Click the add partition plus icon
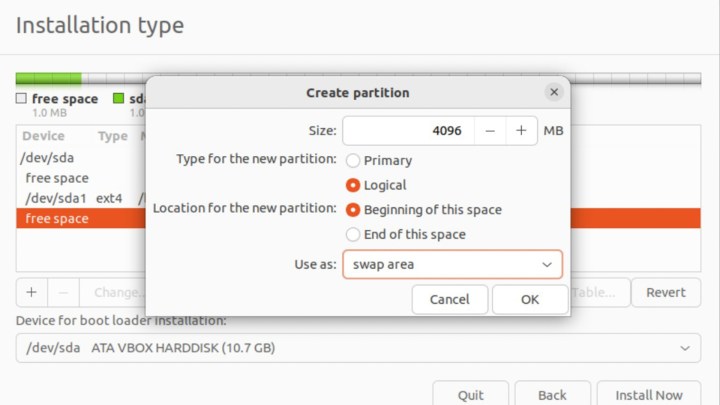720x405 pixels. [31, 292]
